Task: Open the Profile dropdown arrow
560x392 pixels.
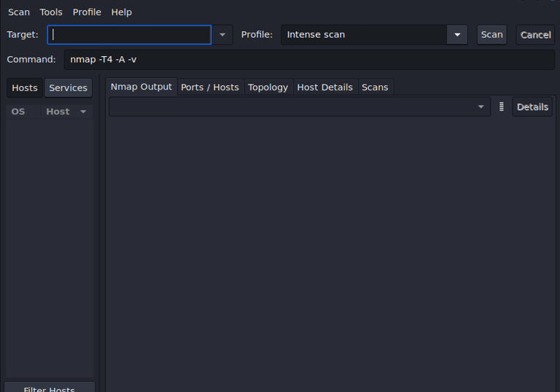Action: 457,35
